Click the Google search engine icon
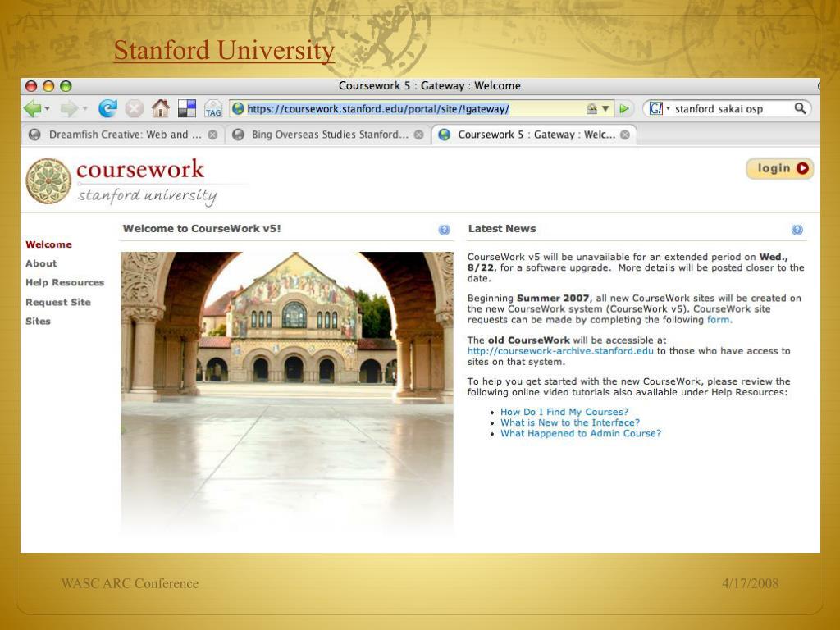Screen dimensions: 840x630 655,109
